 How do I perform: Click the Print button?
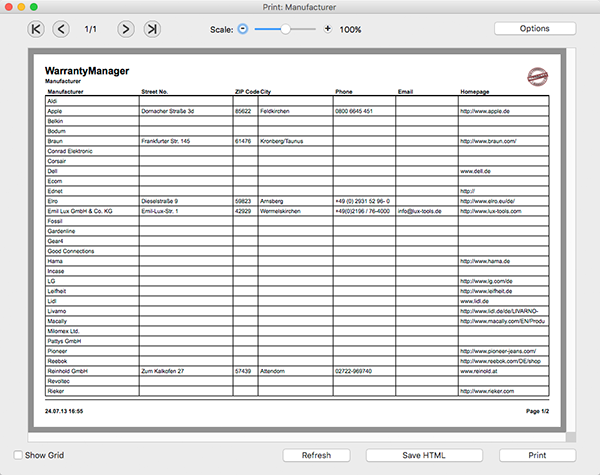tap(537, 455)
